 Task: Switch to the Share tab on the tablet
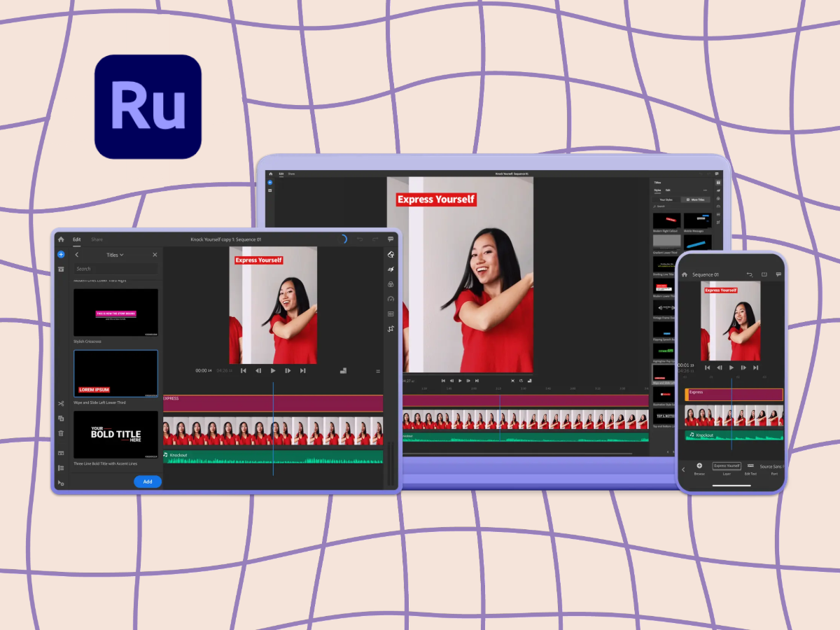(96, 239)
